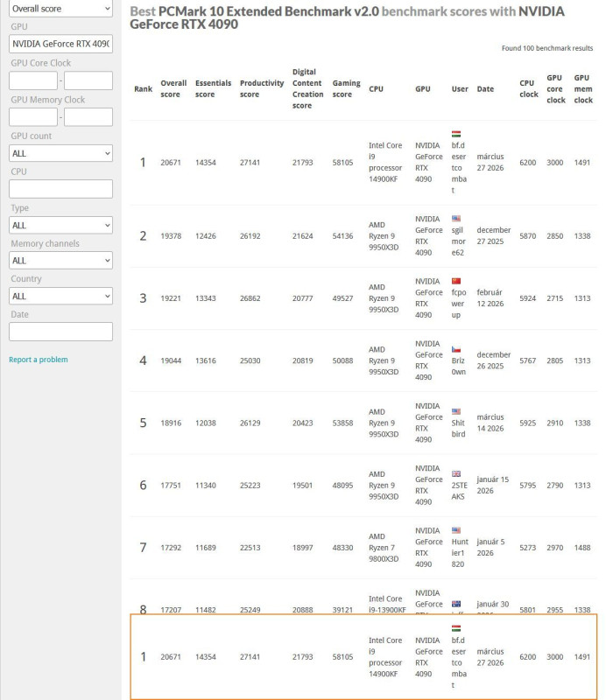The image size is (606, 700).
Task: Click the GPU Memory Clock maximum field
Action: [x=88, y=117]
